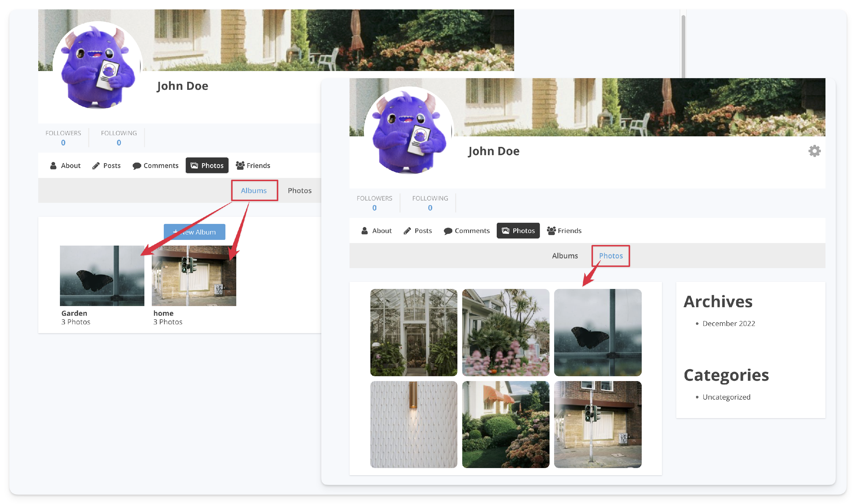Click Photos image icon in left profile
856x504 pixels.
[x=194, y=165]
